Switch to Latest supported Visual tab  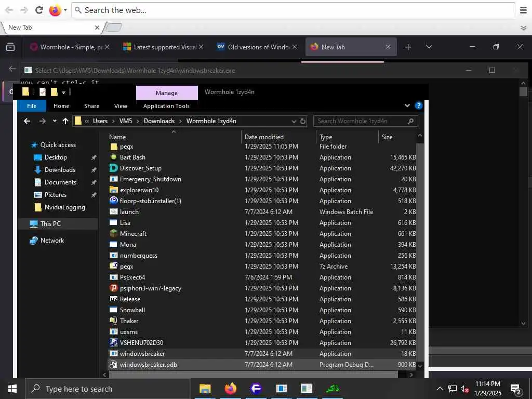163,47
